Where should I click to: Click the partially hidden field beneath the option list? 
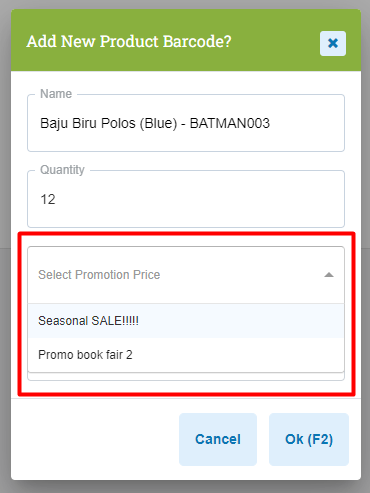tap(186, 377)
